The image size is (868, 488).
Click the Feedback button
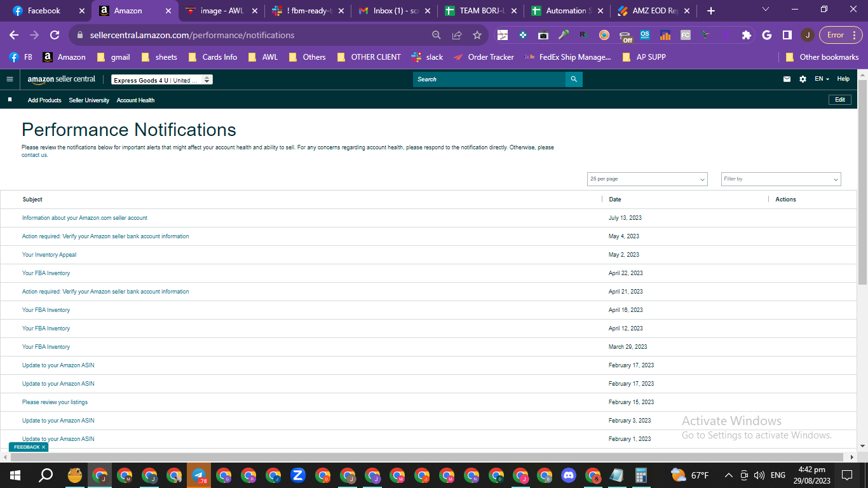pos(26,447)
